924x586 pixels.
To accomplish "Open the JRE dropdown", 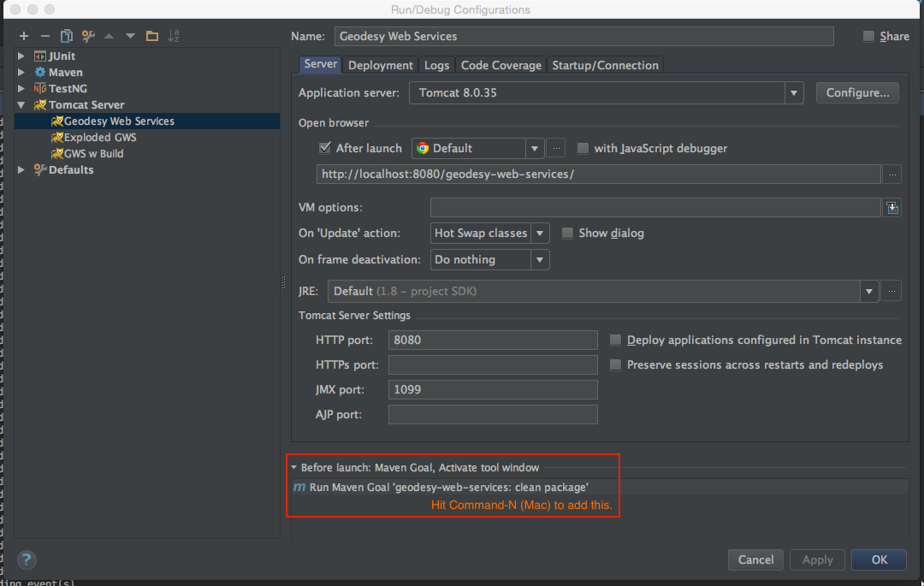I will pyautogui.click(x=869, y=291).
